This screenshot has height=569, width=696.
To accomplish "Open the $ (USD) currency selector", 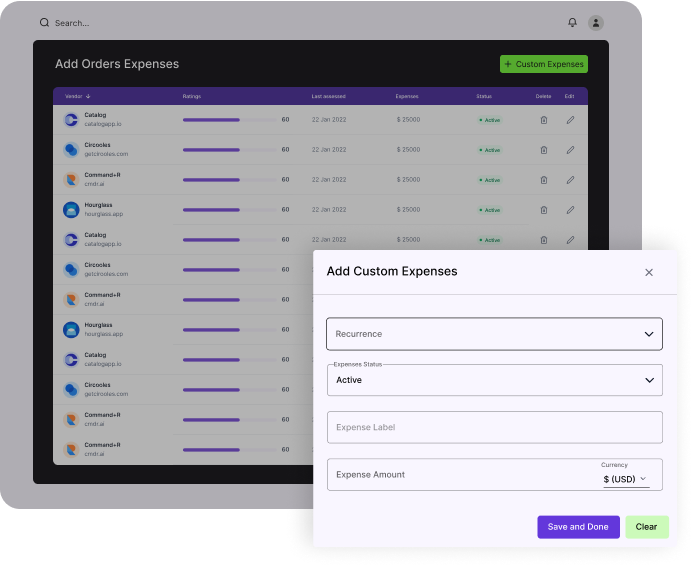I will (x=625, y=479).
